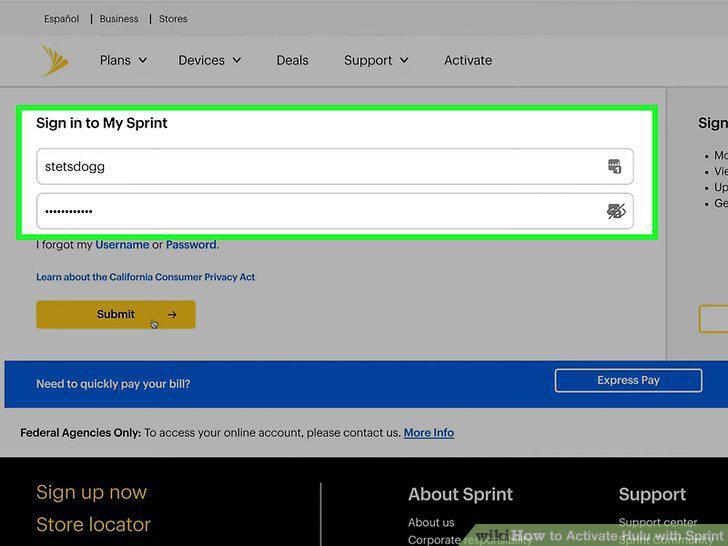Click the Express Pay button
The width and height of the screenshot is (728, 546).
click(628, 380)
